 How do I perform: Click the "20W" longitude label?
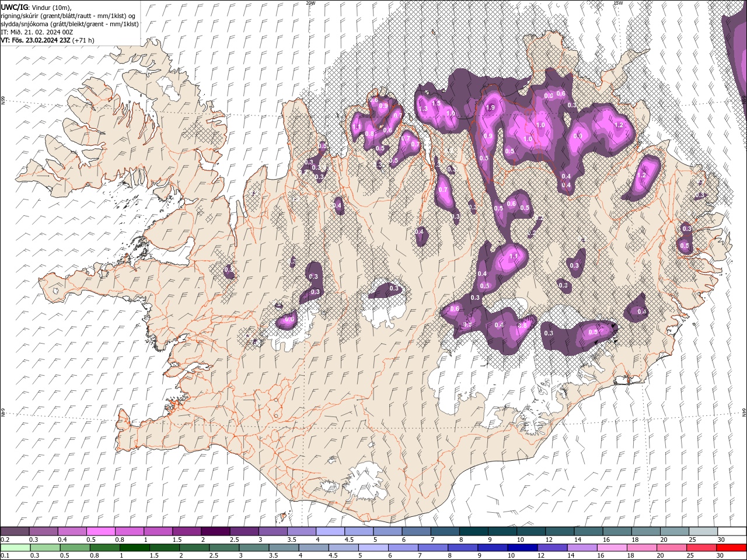tap(310, 3)
